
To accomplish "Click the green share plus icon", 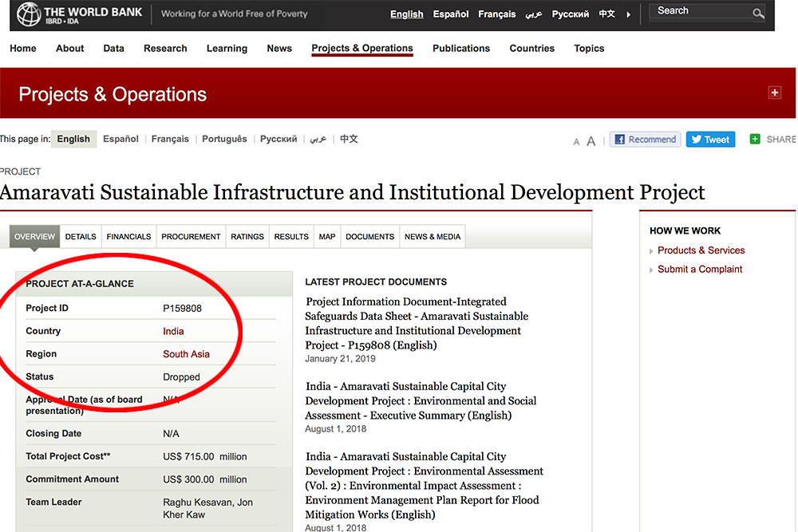I will coord(755,139).
